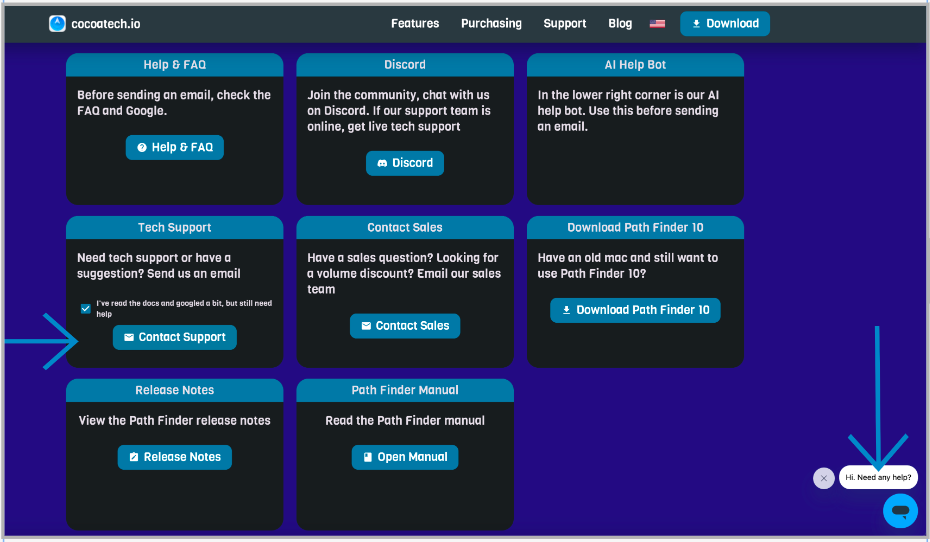Go to the Blog page
The height and width of the screenshot is (542, 930).
(620, 24)
